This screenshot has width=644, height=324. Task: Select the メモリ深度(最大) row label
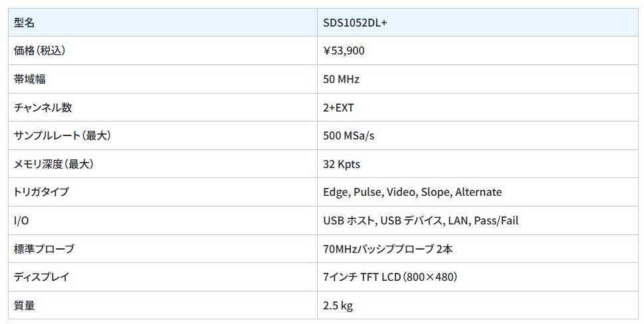54,164
